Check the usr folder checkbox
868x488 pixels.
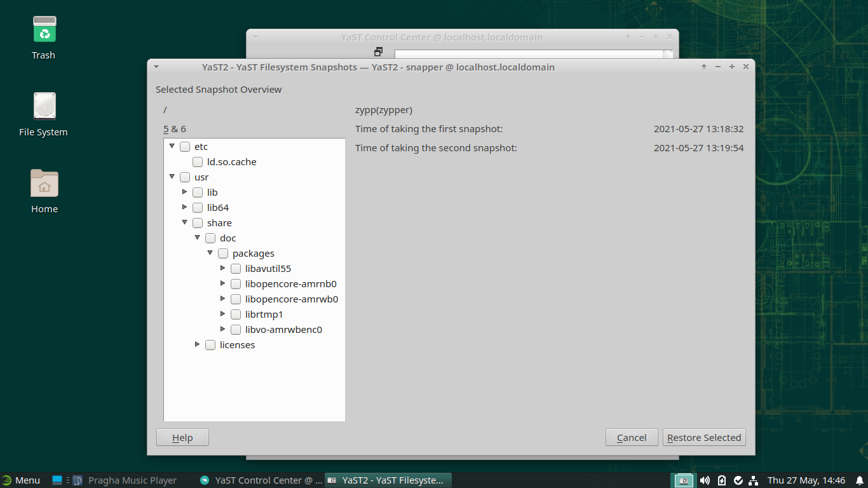(x=185, y=177)
